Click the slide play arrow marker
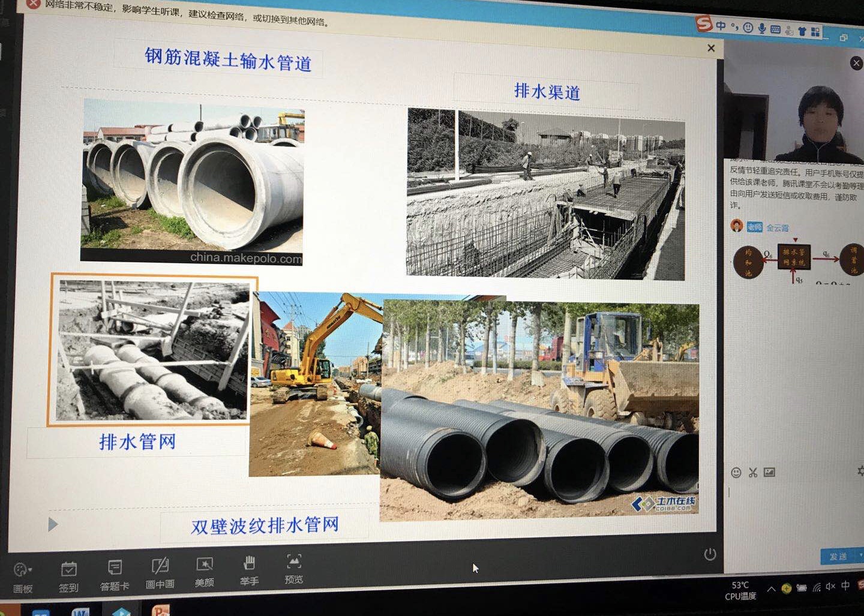The height and width of the screenshot is (616, 864). 53,525
